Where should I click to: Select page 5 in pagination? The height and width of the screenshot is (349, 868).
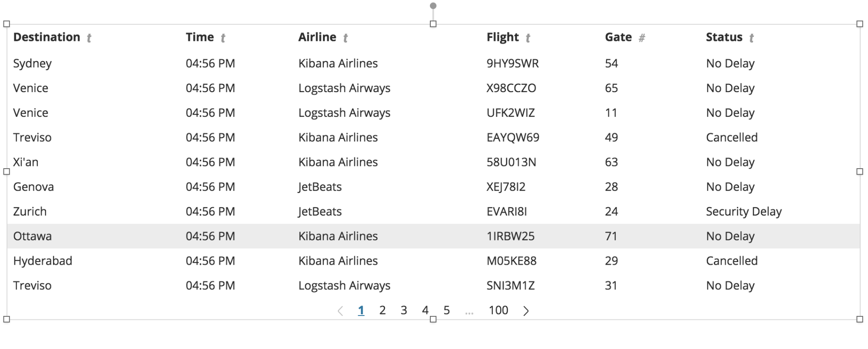coord(446,310)
